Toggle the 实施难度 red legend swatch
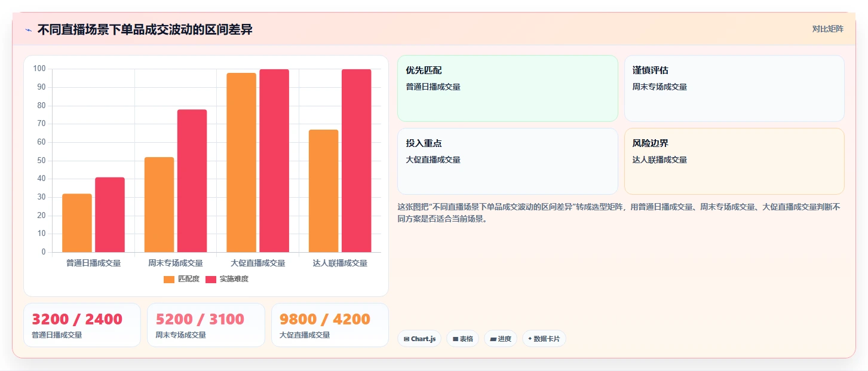This screenshot has width=868, height=371. 211,279
